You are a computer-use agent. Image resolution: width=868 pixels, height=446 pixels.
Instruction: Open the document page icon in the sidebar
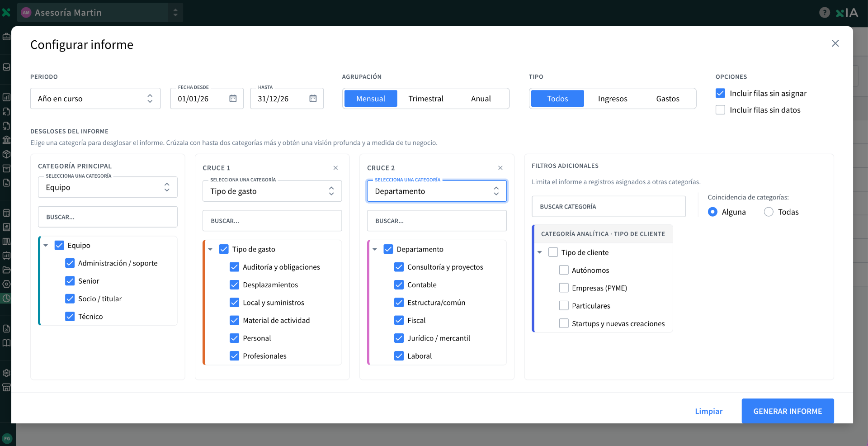(6, 183)
